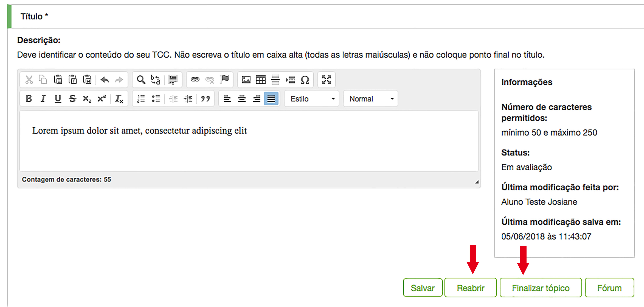
Task: Insert a numbered list
Action: (x=141, y=99)
